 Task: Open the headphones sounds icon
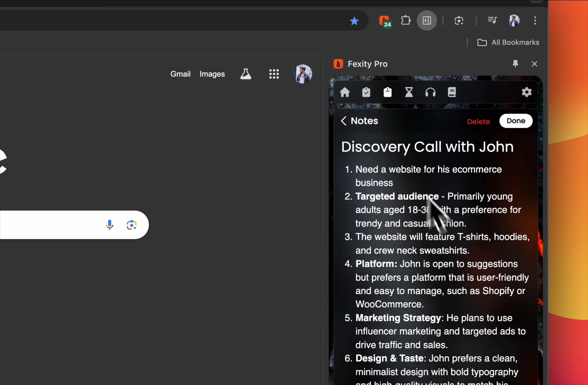(x=430, y=92)
